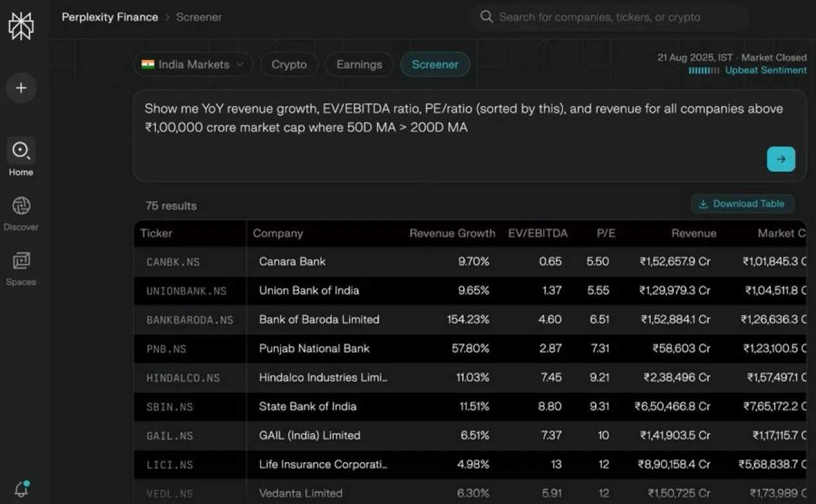
Task: Click ₹6,50,466.8 Cr revenue cell
Action: click(672, 406)
